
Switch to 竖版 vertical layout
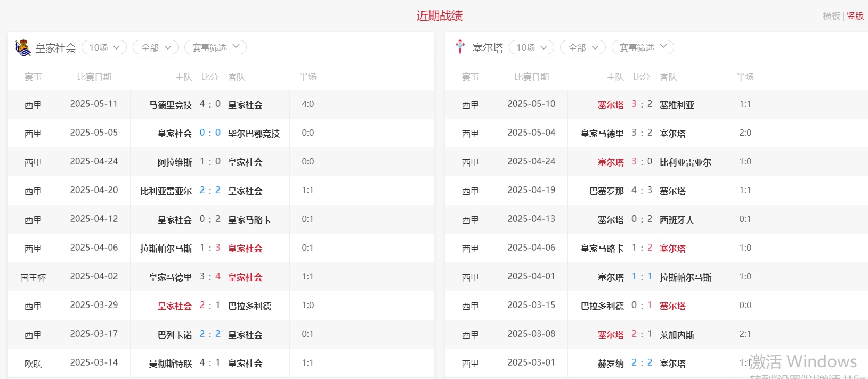pos(855,16)
